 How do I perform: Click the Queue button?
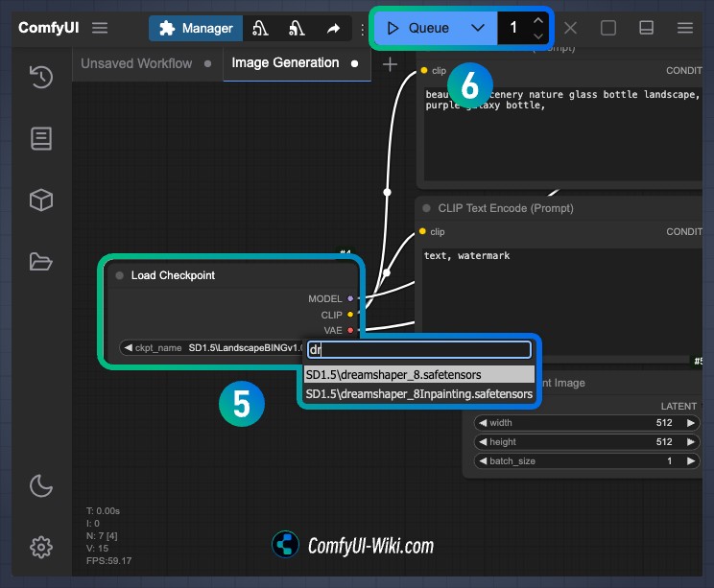[418, 28]
